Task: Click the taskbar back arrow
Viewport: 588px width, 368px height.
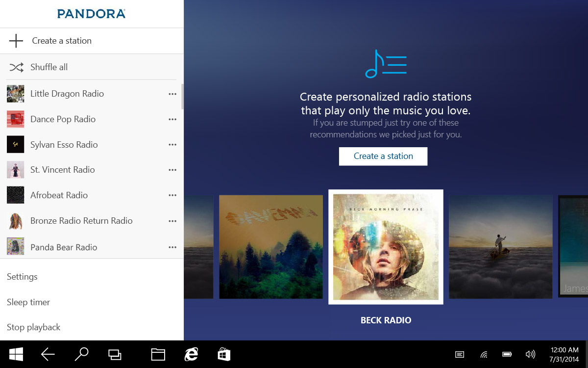Action: [48, 354]
